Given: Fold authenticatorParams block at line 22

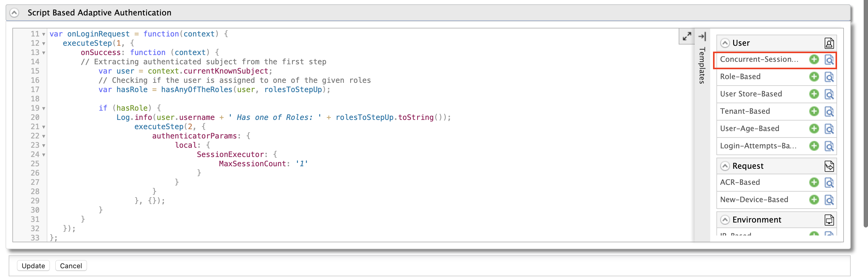Looking at the screenshot, I should [44, 136].
